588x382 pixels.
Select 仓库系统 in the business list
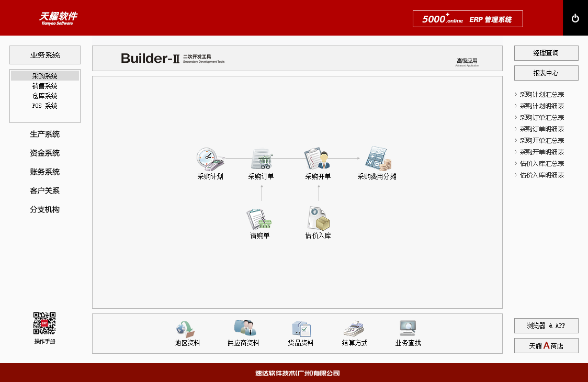(45, 96)
